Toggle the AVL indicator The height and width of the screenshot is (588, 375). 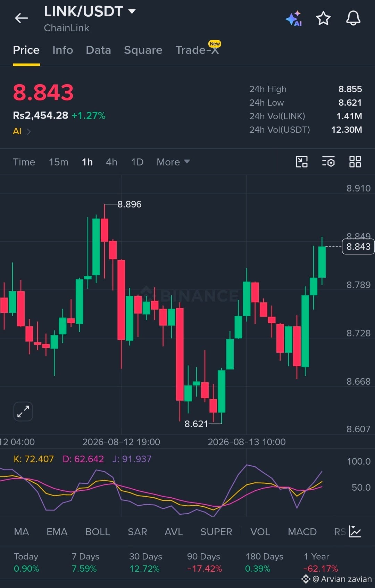[174, 532]
